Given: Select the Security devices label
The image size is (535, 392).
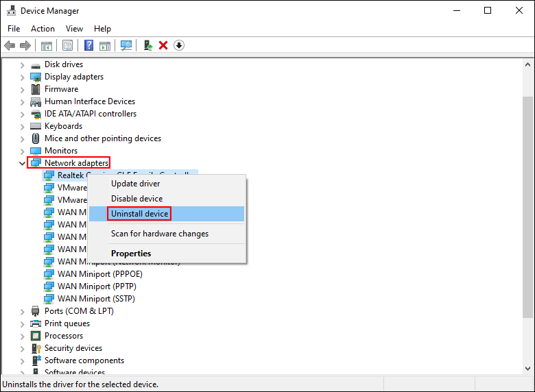Looking at the screenshot, I should pos(73,348).
